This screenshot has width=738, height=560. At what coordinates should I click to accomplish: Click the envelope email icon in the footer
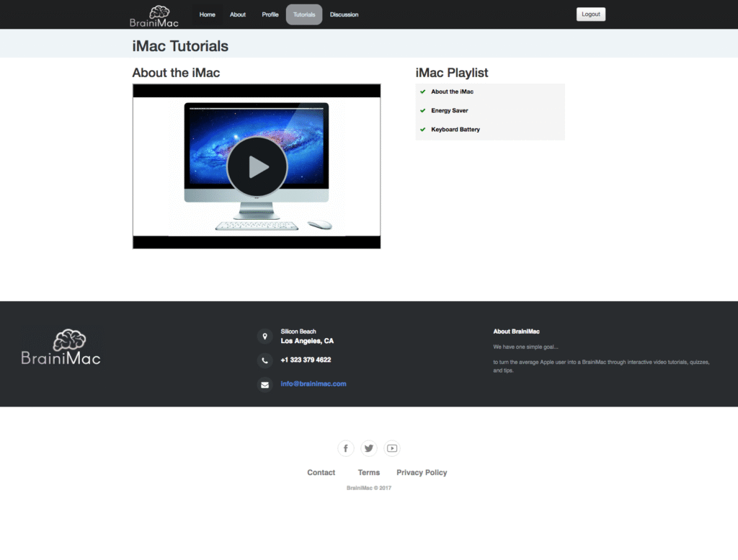coord(264,385)
